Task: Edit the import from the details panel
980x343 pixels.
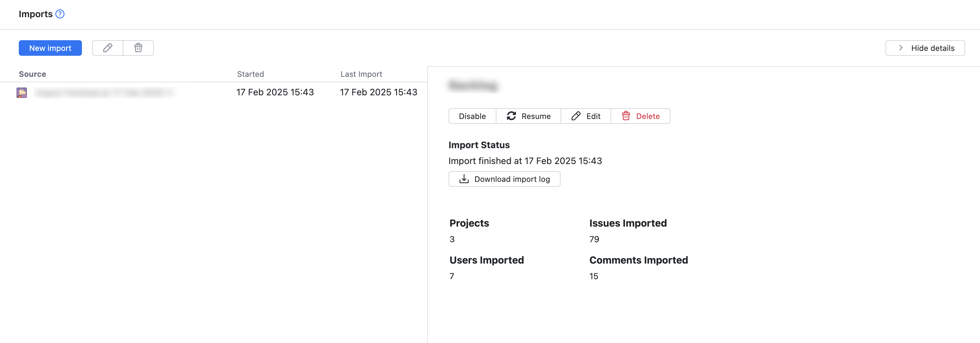Action: pyautogui.click(x=586, y=116)
